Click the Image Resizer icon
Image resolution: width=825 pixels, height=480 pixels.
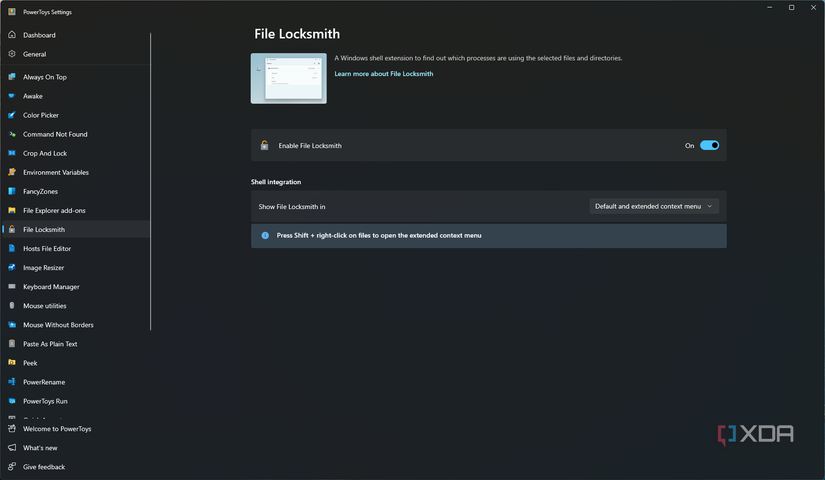(x=12, y=267)
